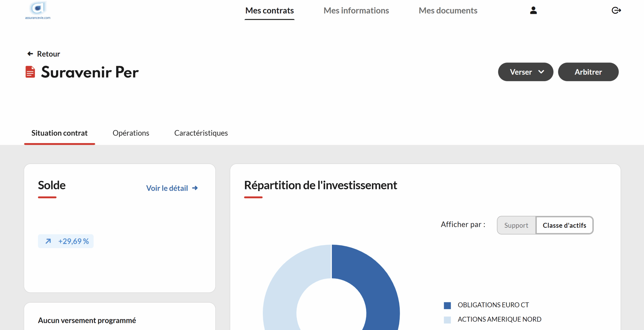The image size is (644, 330).
Task: Switch to the Opérations tab
Action: click(131, 133)
